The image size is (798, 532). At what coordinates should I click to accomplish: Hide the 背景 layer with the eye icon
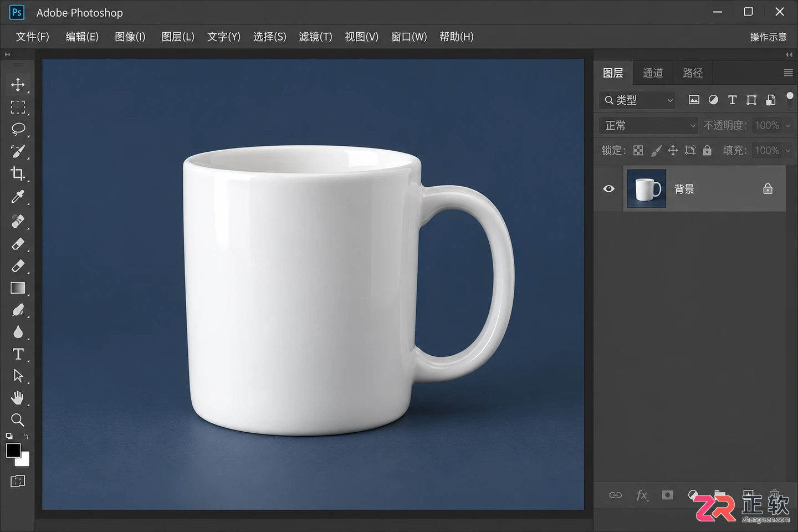tap(608, 188)
